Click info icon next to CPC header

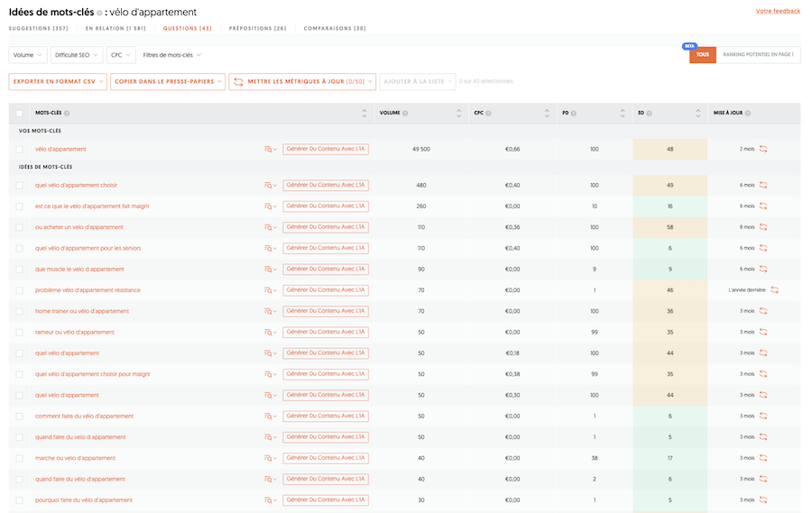pyautogui.click(x=488, y=114)
